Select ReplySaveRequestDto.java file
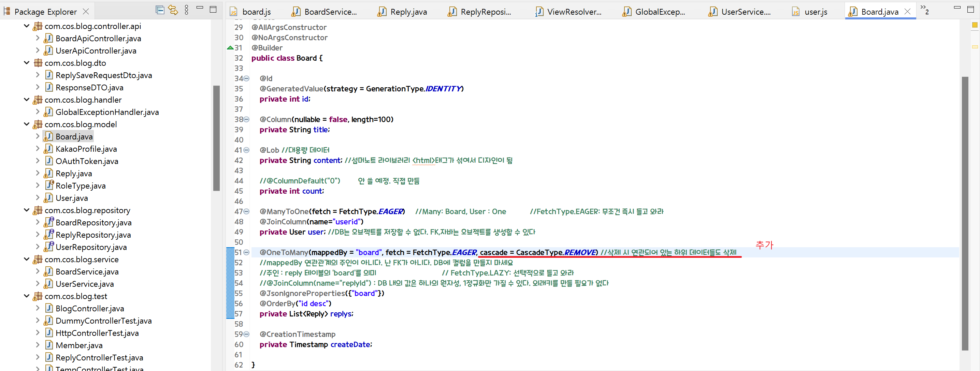Viewport: 980px width, 371px height. (x=104, y=75)
